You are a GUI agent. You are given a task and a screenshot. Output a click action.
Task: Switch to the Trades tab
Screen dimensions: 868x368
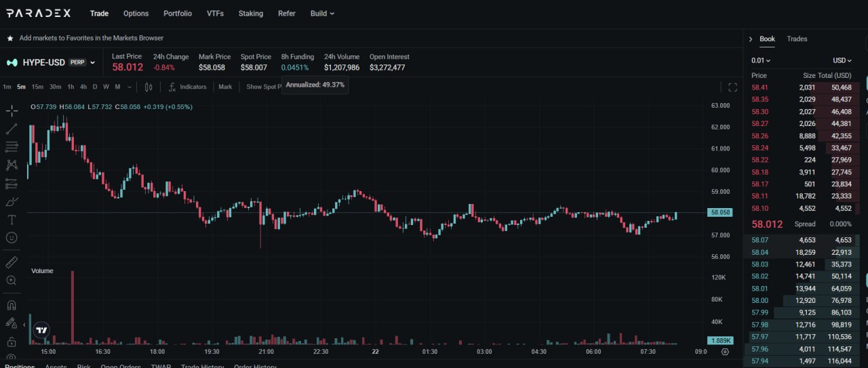coord(797,39)
